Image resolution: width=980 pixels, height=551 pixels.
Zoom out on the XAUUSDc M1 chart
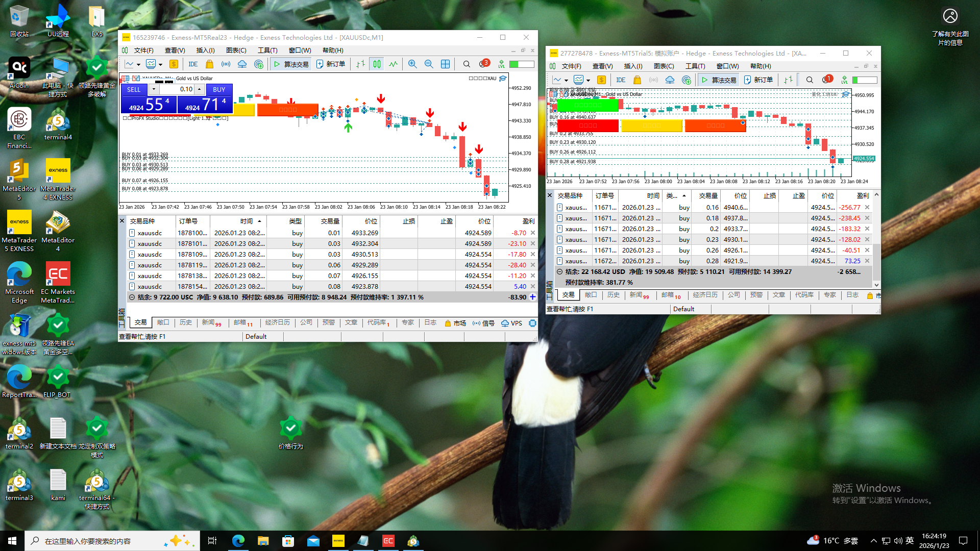(x=429, y=64)
